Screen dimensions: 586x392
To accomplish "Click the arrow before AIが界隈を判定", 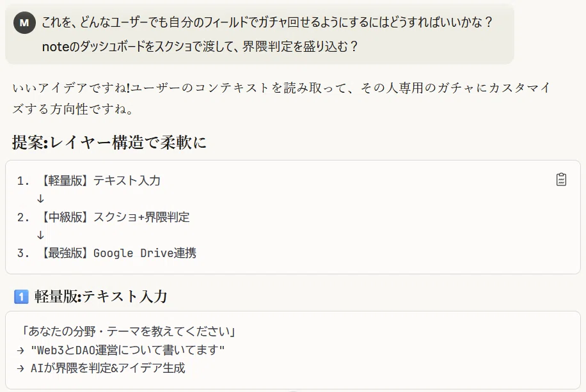I will (x=20, y=368).
